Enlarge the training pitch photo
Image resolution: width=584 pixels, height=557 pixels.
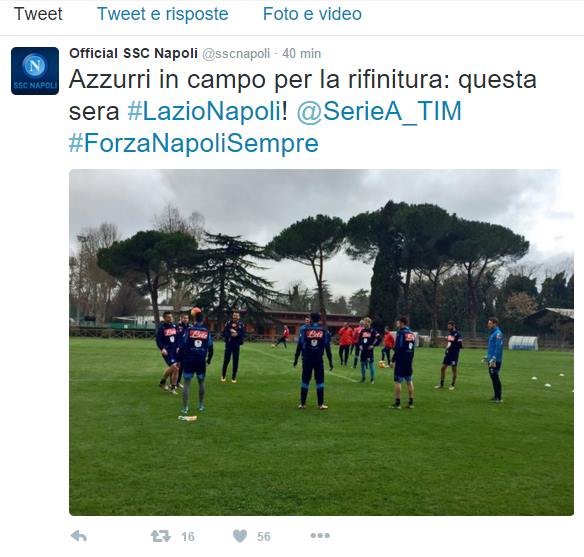tap(321, 343)
